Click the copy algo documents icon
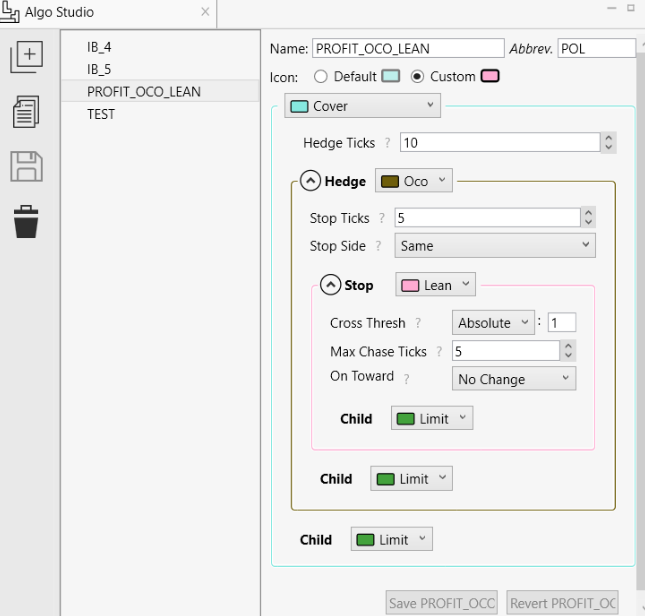Viewport: 645px width, 616px height. pos(27,112)
